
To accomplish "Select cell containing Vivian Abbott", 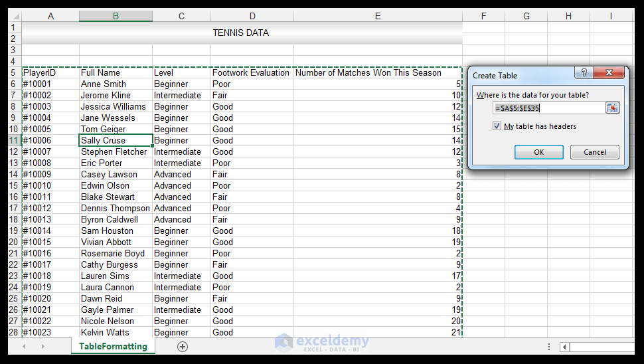I will coord(116,242).
